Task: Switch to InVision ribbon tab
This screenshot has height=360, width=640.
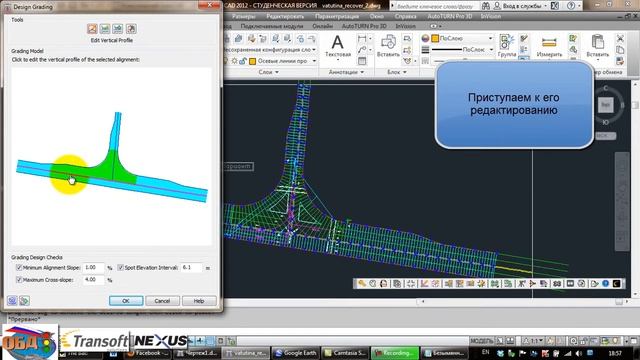Action: (x=406, y=26)
